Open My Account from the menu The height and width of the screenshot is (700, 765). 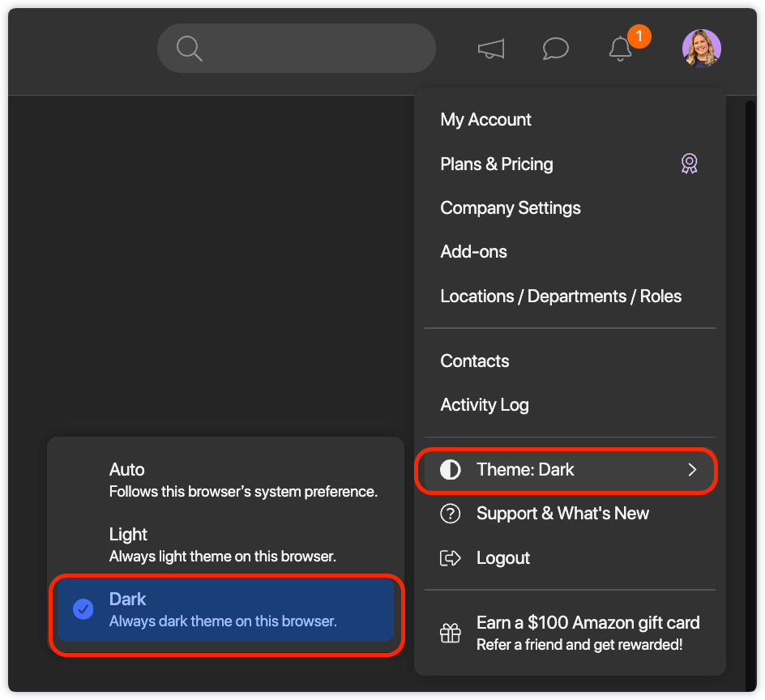click(x=485, y=120)
